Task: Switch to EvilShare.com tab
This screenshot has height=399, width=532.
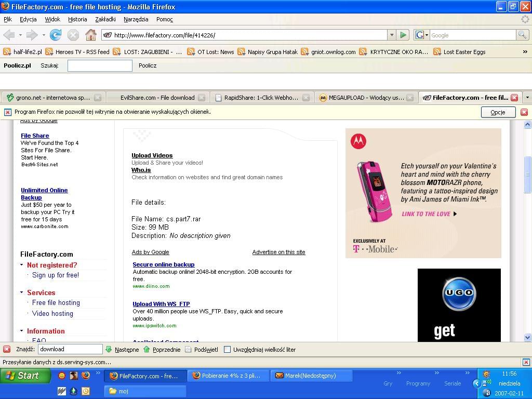Action: click(157, 98)
